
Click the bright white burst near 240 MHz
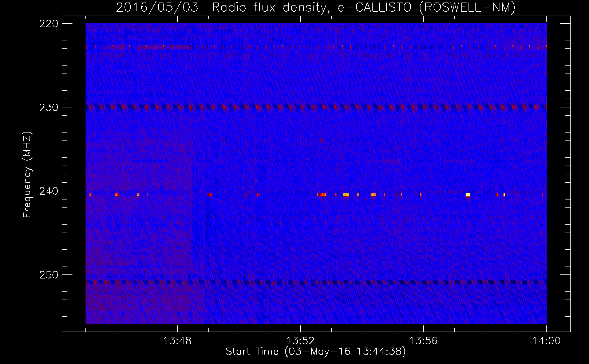[468, 195]
